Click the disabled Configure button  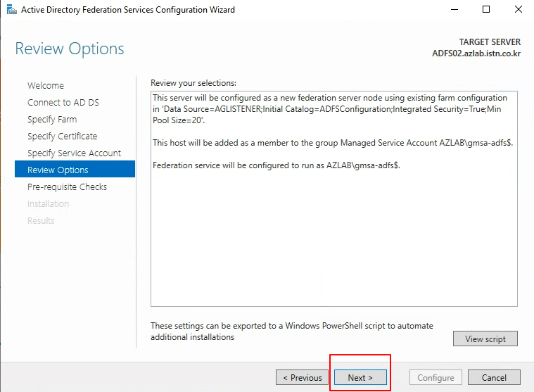pos(436,377)
